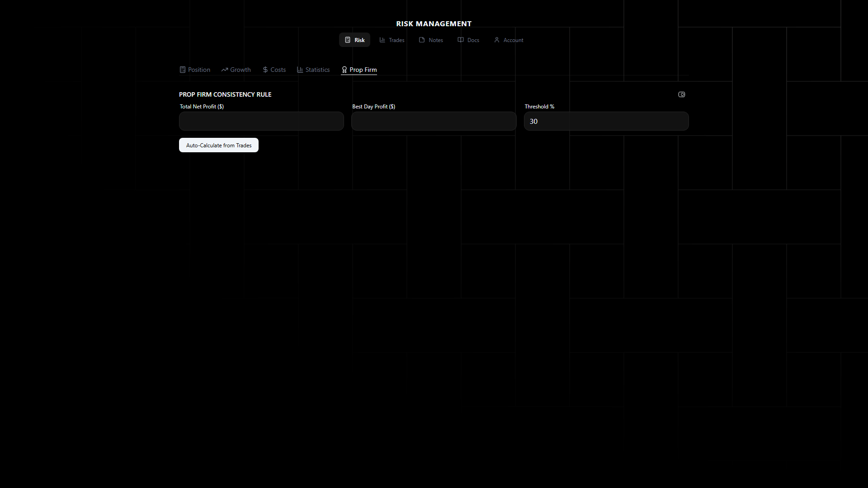Click the open book icon next to Docs
This screenshot has height=488, width=868.
461,40
